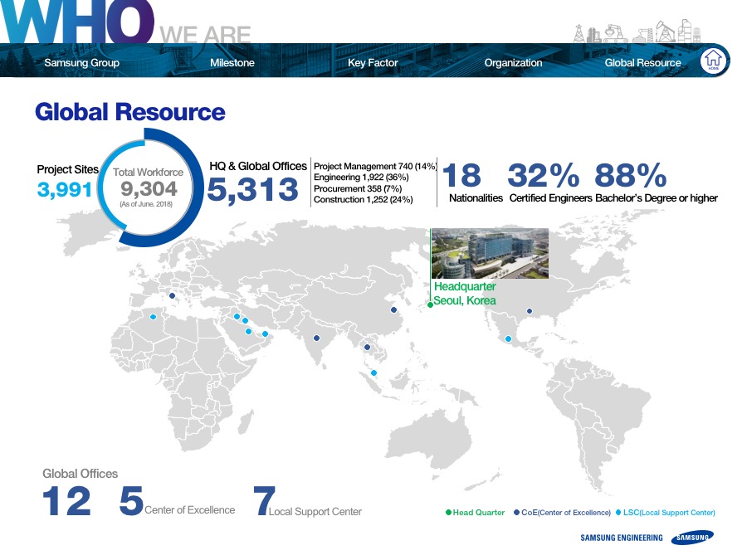Click the Total Workforce donut chart center

coord(149,187)
